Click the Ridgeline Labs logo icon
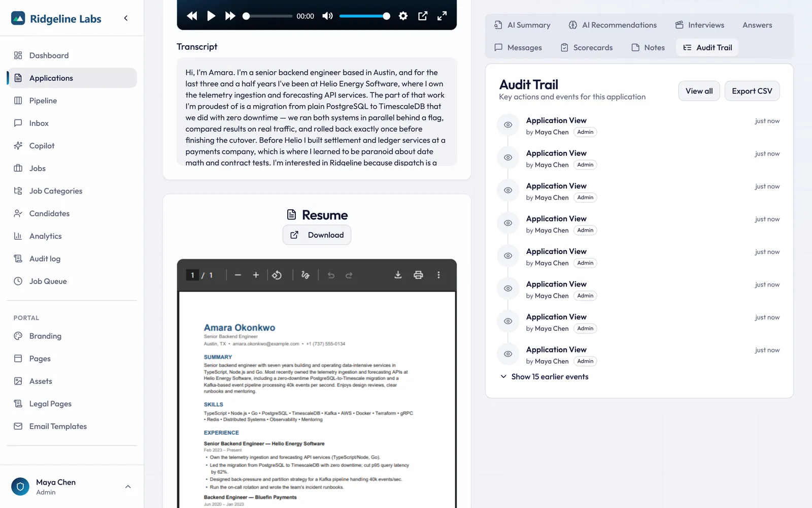This screenshot has width=812, height=508. [x=18, y=18]
